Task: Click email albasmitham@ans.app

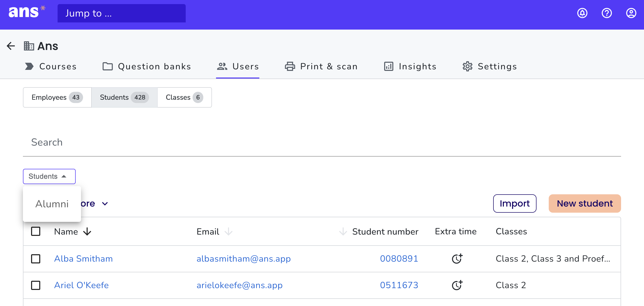Action: point(244,259)
